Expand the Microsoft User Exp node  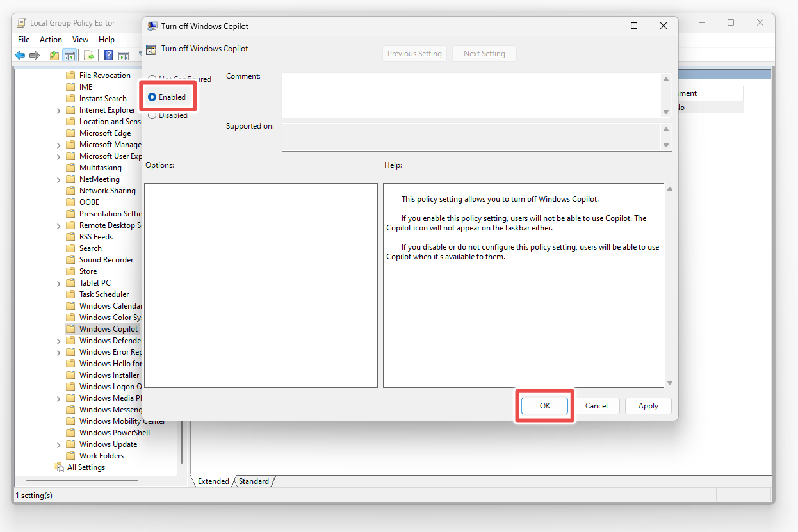[59, 156]
